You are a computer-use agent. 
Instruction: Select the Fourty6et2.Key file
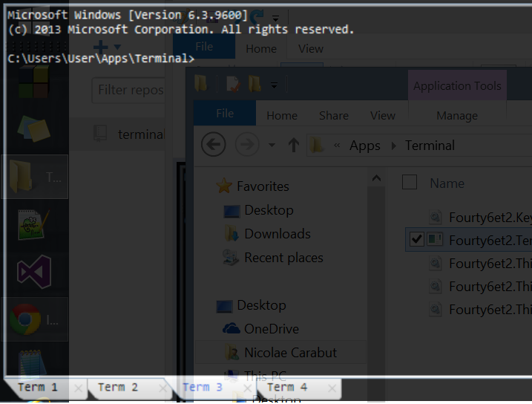tap(480, 218)
